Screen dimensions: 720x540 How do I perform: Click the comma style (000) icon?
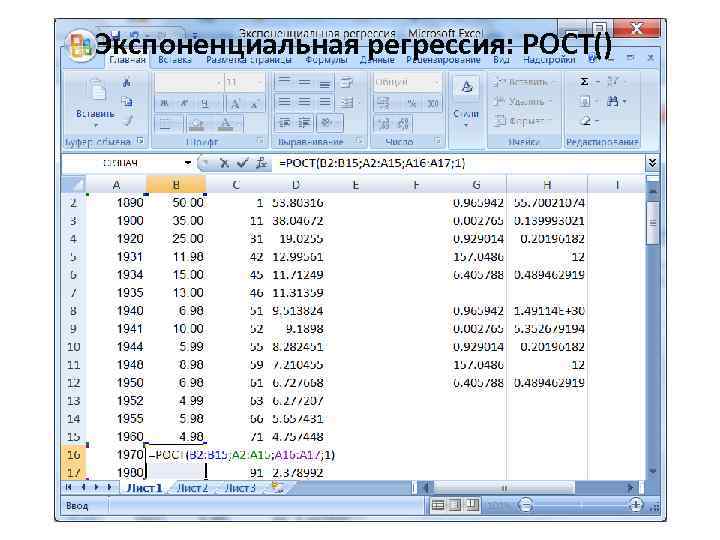point(433,103)
